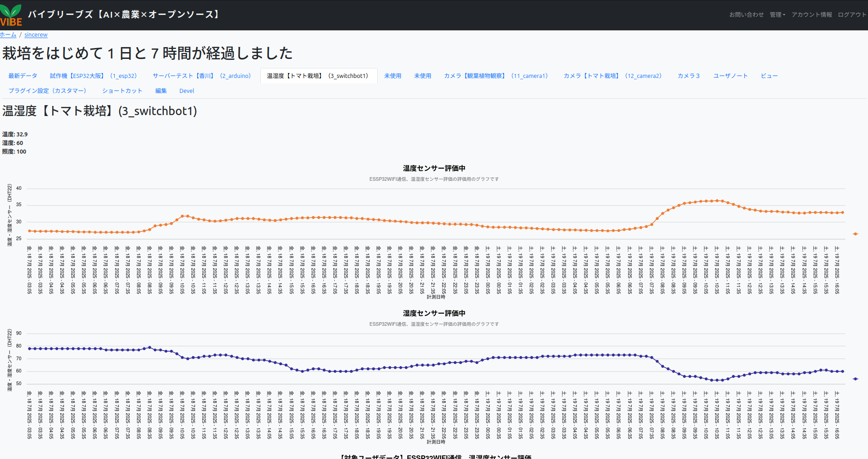Open the Devel tab
868x459 pixels.
coord(186,91)
